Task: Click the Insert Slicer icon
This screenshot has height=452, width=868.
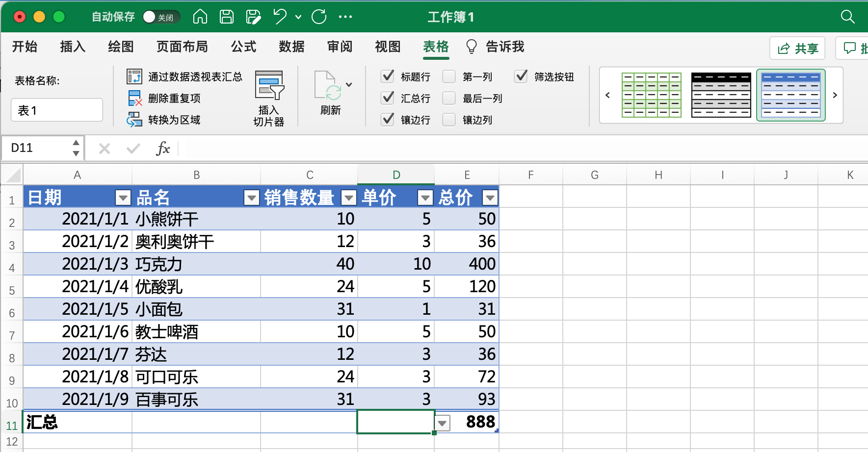Action: pos(269,85)
